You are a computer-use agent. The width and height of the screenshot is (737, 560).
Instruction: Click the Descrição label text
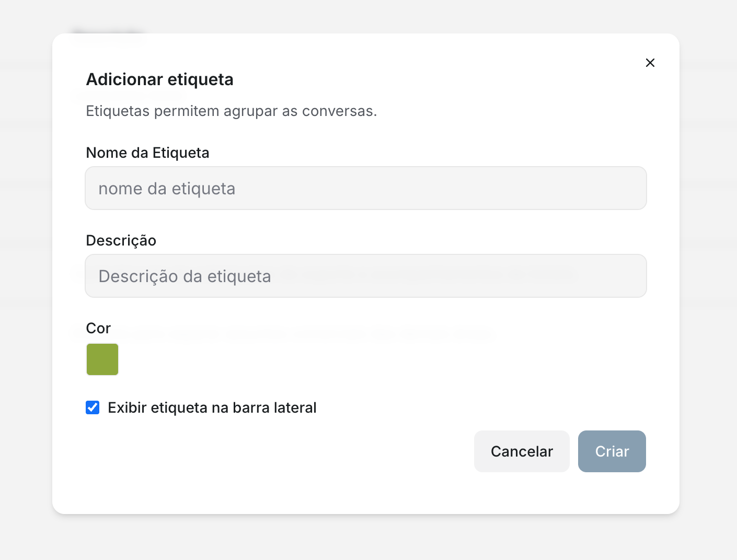[121, 240]
